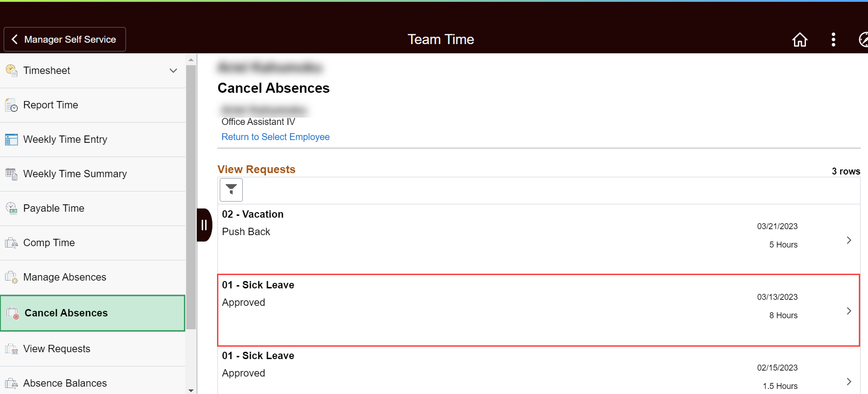The height and width of the screenshot is (394, 868).
Task: Collapse the Timesheet section chevron
Action: click(173, 71)
